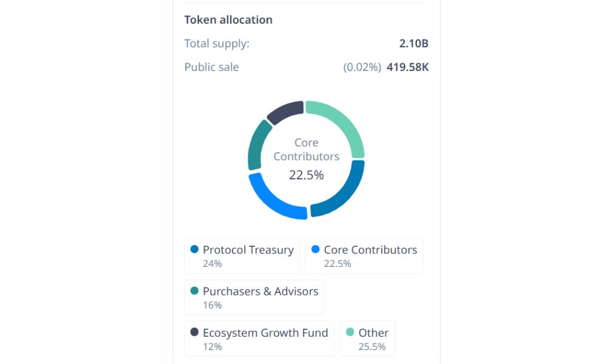Click the Ecosystem Growth Fund legend dot
The image size is (607, 364).
(x=194, y=332)
